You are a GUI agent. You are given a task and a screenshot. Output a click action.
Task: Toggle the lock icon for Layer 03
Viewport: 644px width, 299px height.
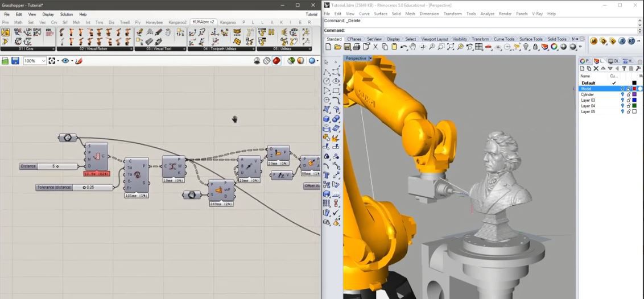(628, 100)
